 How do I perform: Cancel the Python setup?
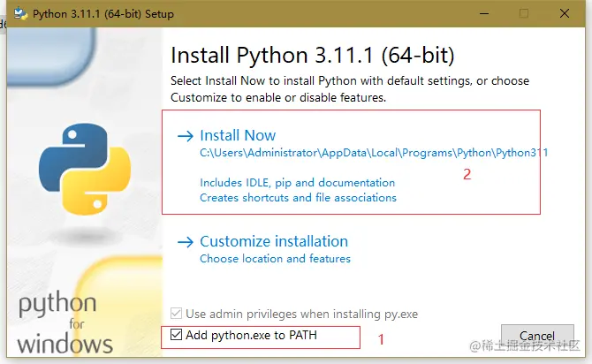537,336
